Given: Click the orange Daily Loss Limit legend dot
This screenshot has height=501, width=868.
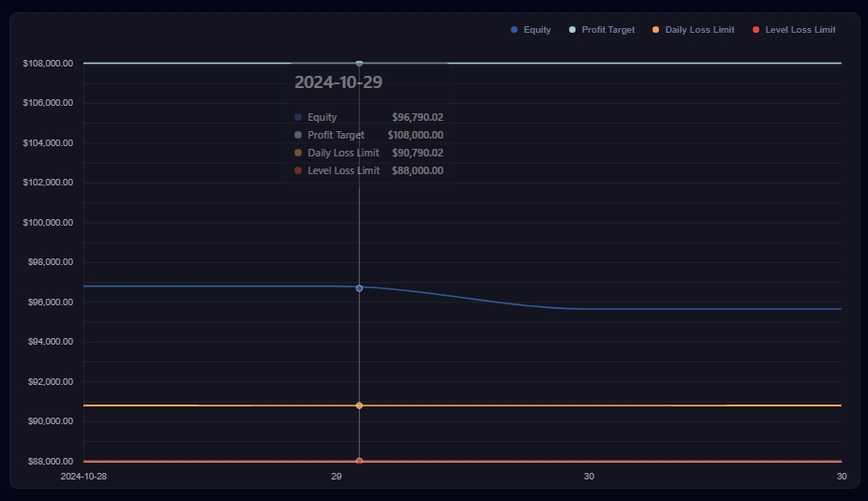Looking at the screenshot, I should (x=655, y=30).
